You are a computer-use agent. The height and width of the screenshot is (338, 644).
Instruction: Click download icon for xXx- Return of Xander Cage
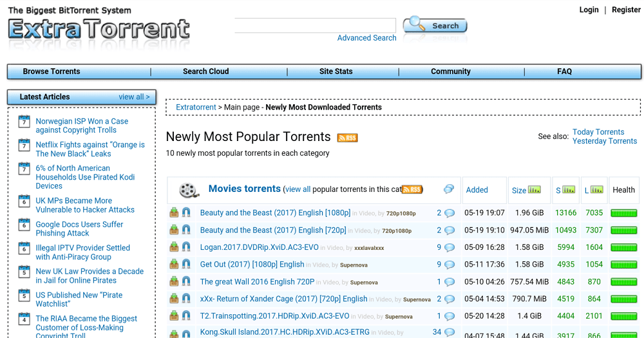tap(174, 299)
